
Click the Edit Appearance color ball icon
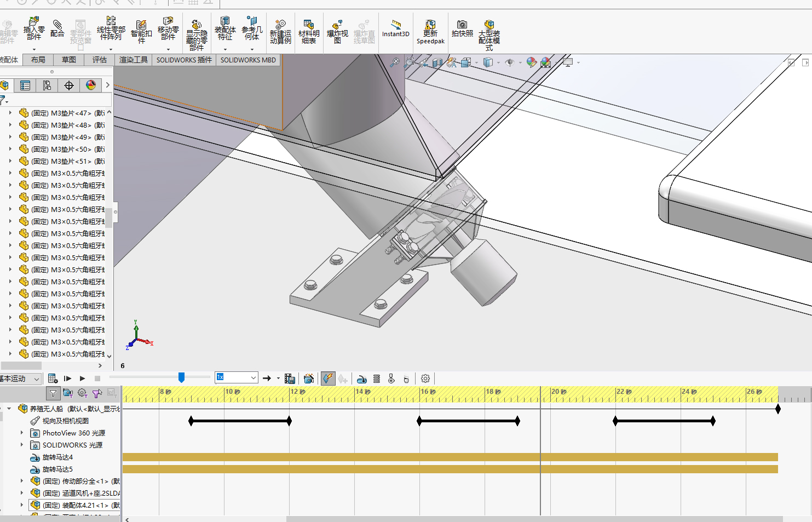tap(531, 62)
